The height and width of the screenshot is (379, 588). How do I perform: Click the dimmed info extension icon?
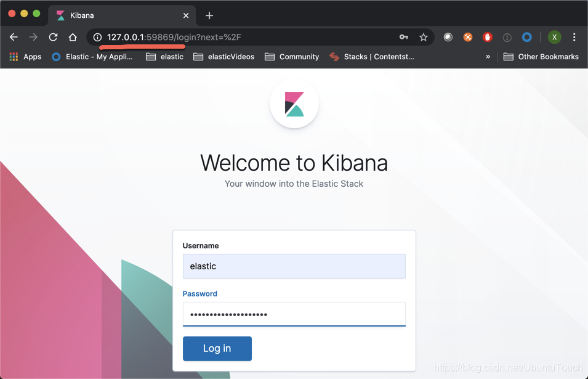507,37
